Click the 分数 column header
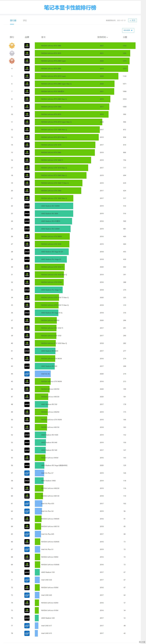 125,37
